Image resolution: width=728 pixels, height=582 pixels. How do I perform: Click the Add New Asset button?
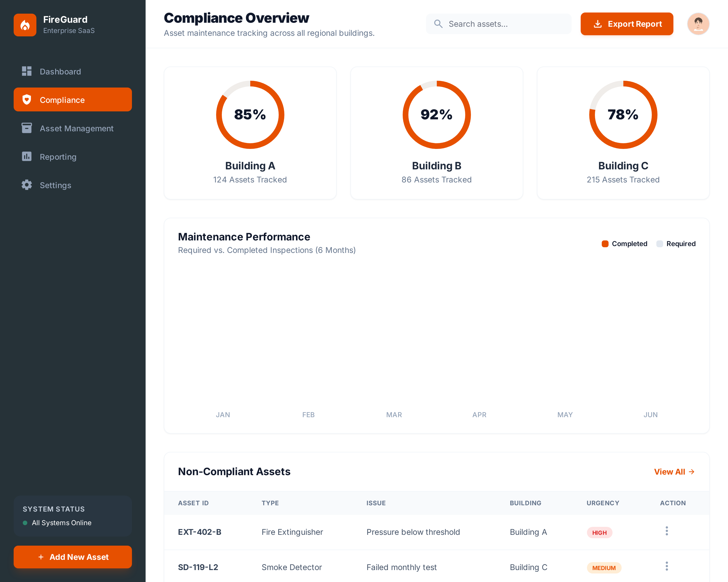point(73,557)
